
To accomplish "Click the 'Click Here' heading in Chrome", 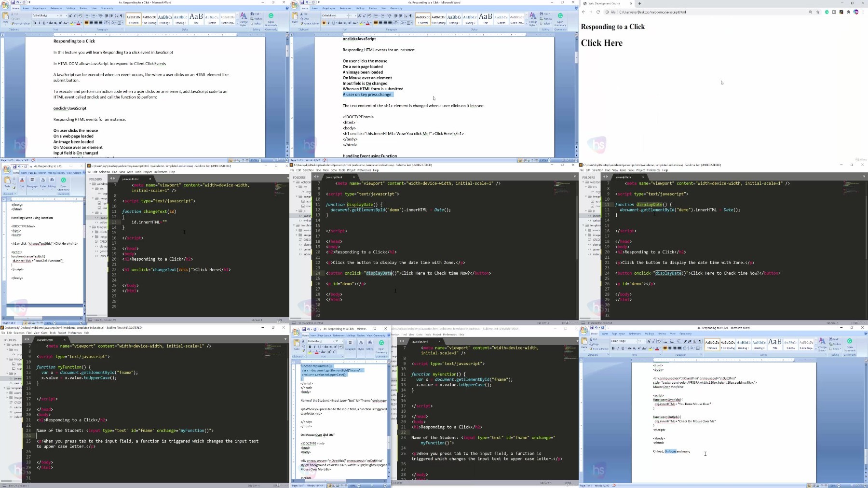I will [x=602, y=43].
